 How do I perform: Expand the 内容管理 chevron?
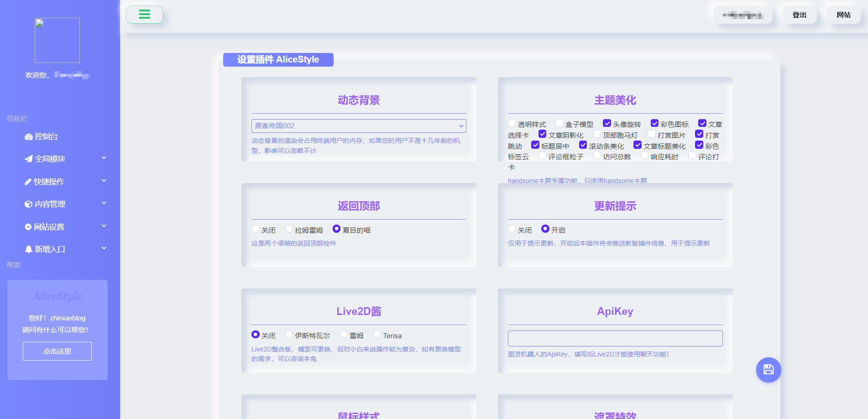click(x=104, y=203)
